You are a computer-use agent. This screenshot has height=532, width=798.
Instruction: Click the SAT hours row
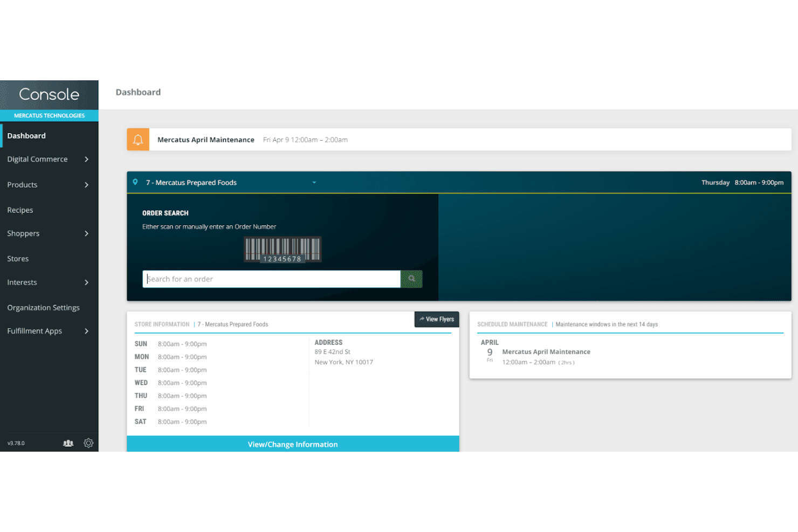[171, 422]
